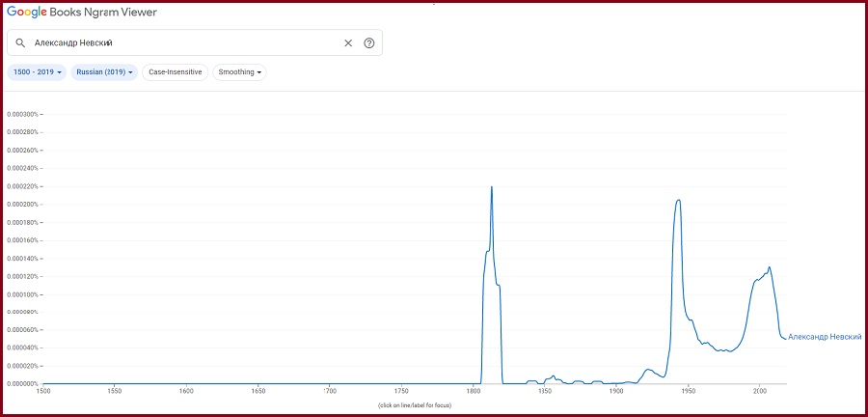Viewport: 868px width, 417px height.
Task: Expand the Russian (2019) corpus dropdown
Action: tap(104, 72)
